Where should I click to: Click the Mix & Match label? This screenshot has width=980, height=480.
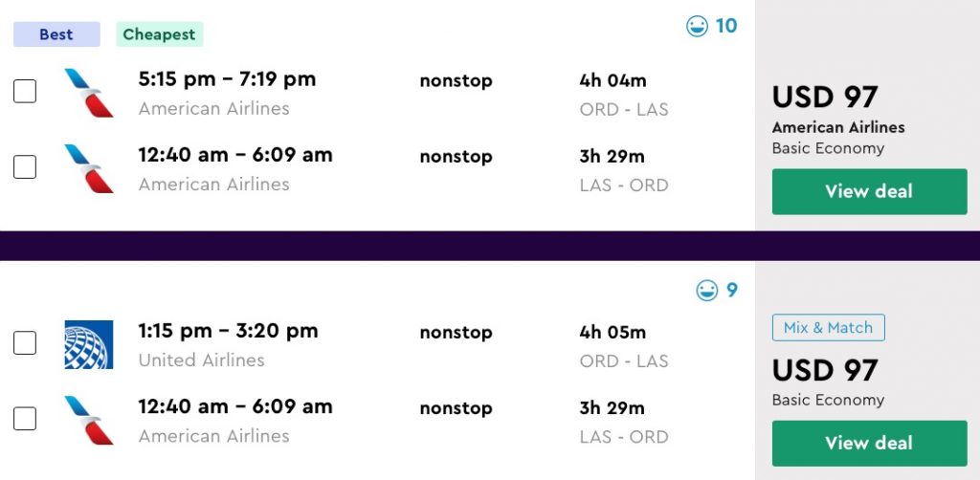click(x=828, y=328)
